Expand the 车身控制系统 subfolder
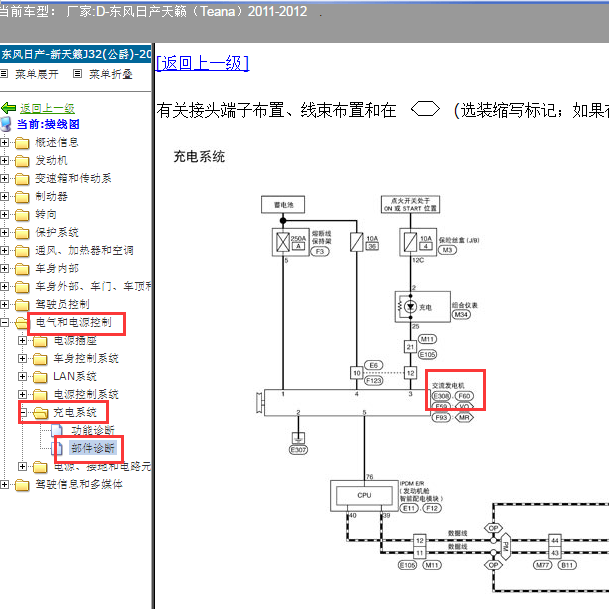This screenshot has height=609, width=609. click(x=23, y=358)
